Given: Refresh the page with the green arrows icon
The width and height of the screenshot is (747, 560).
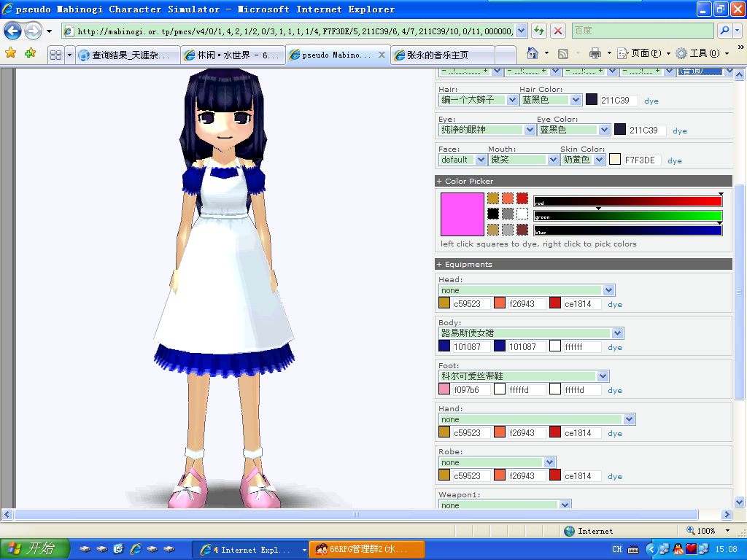Looking at the screenshot, I should tap(539, 31).
